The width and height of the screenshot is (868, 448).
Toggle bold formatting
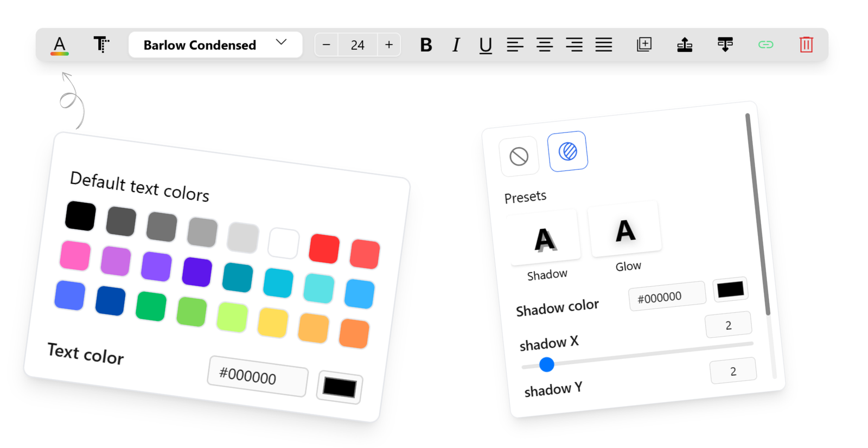[x=426, y=45]
